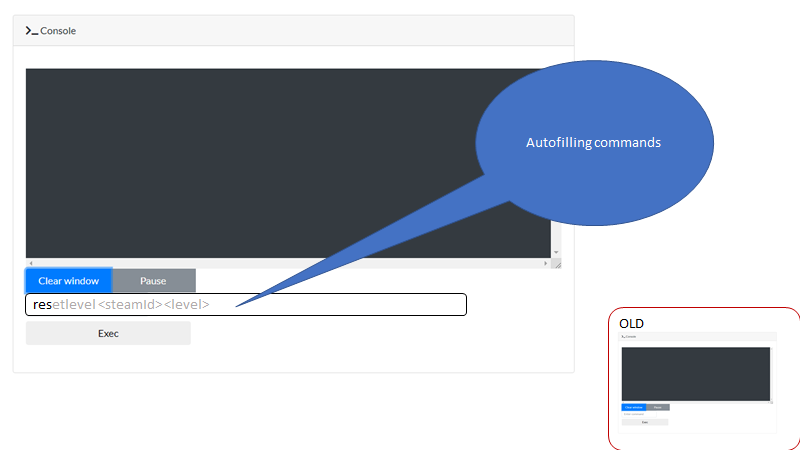Click the console terminal icon in header
This screenshot has width=800, height=450.
(32, 31)
